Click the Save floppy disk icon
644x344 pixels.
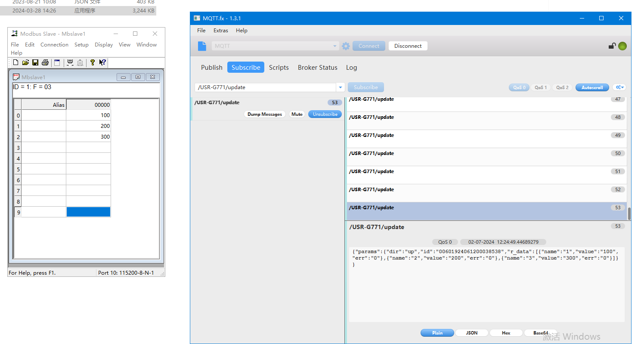pos(35,63)
